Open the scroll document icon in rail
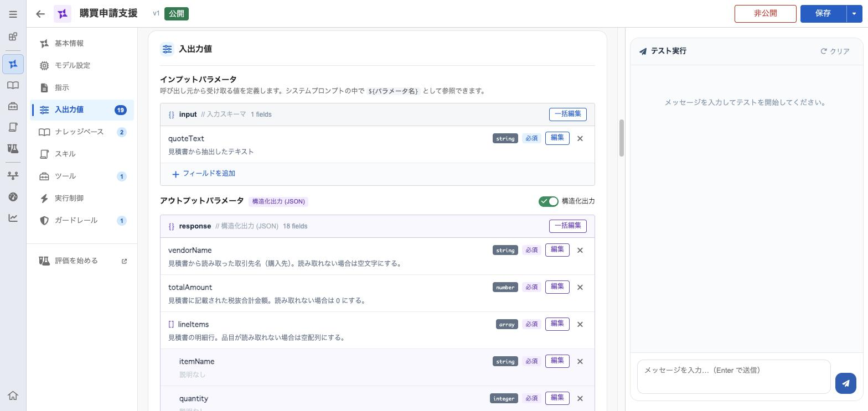 point(13,127)
